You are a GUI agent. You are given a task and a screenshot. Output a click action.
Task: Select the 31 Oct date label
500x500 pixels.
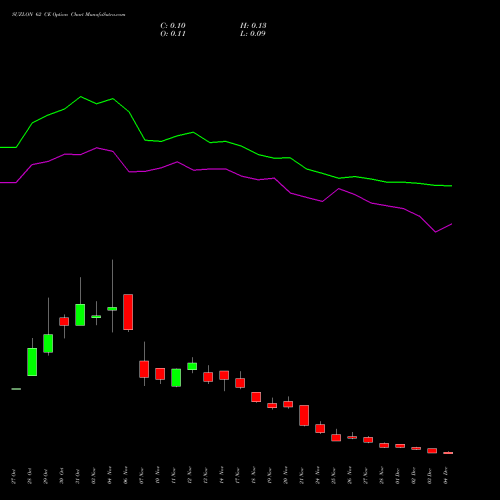coord(78,476)
